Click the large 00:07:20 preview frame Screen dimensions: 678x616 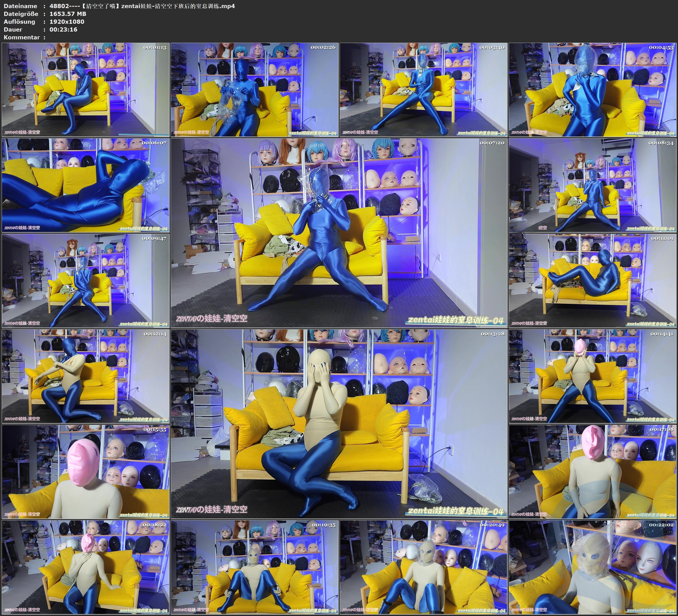(x=339, y=233)
